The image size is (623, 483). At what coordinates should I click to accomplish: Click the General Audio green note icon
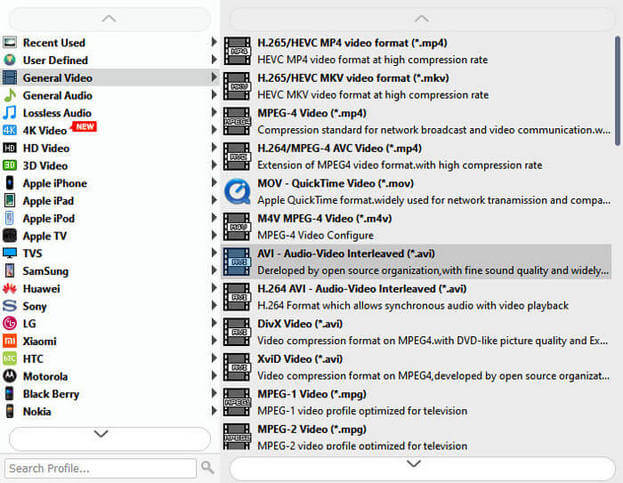click(10, 95)
